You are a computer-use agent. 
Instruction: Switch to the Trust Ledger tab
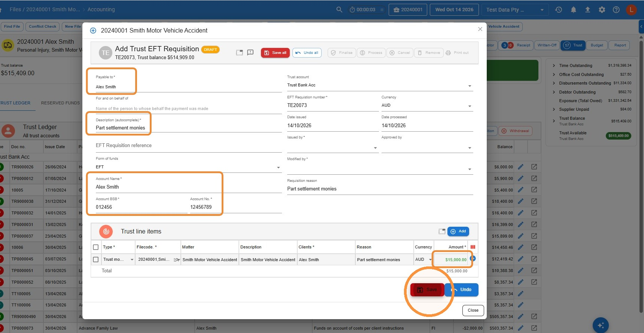point(15,103)
